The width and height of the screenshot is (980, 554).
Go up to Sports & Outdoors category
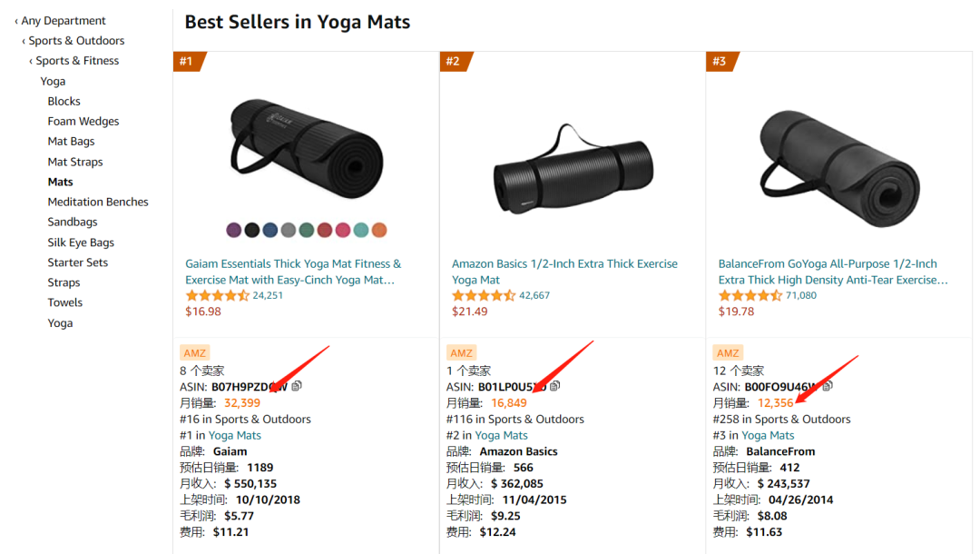point(73,41)
